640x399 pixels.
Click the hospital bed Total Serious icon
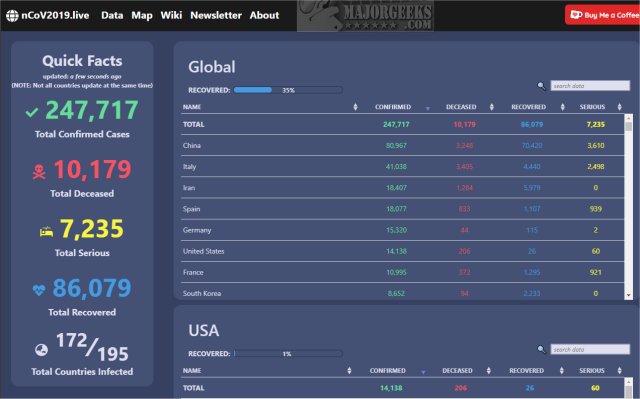click(x=46, y=231)
